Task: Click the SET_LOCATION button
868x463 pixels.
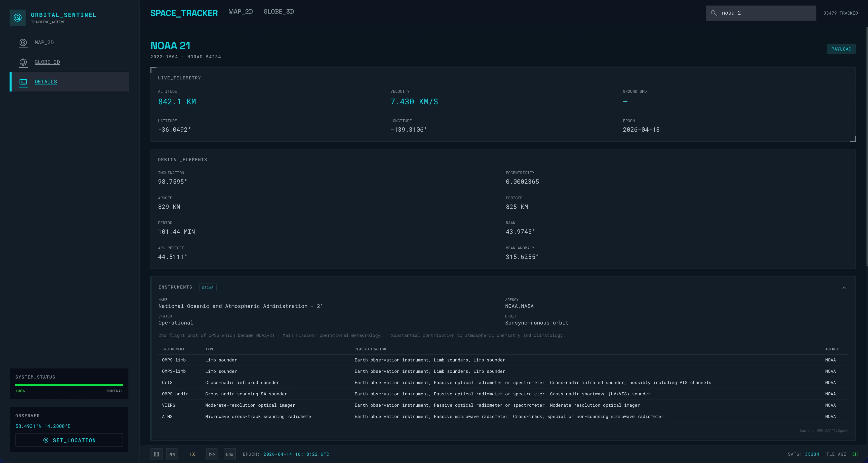Action: click(x=69, y=440)
